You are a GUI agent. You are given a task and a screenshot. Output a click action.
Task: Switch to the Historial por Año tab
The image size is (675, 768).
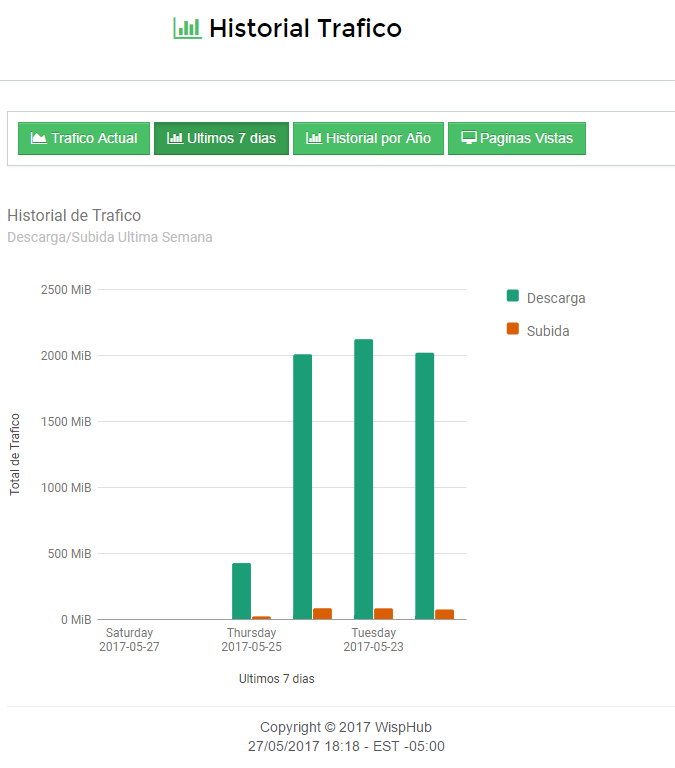(x=368, y=138)
